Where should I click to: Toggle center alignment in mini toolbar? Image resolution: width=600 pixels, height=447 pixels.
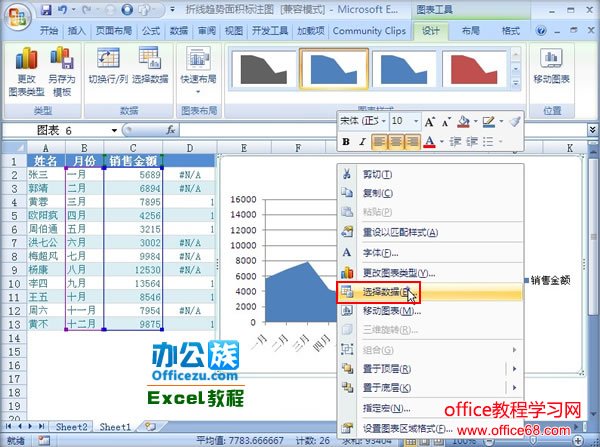coord(395,142)
